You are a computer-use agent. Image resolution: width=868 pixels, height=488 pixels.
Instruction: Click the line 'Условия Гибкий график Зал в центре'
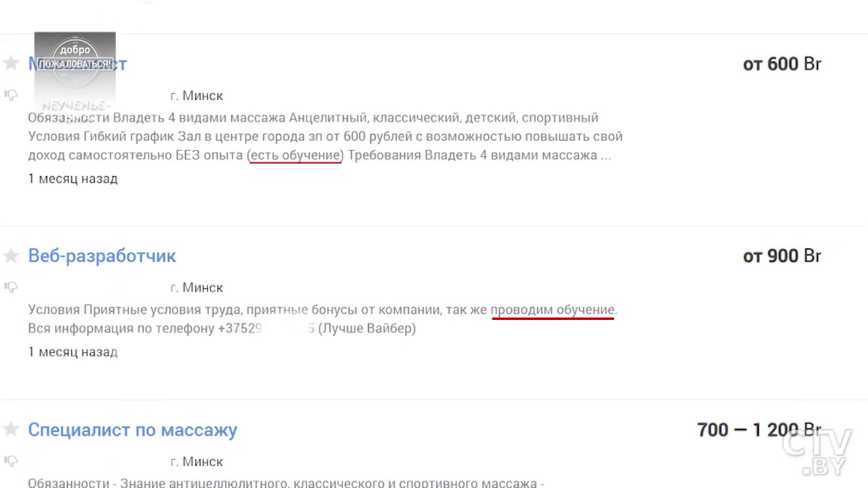click(x=325, y=136)
